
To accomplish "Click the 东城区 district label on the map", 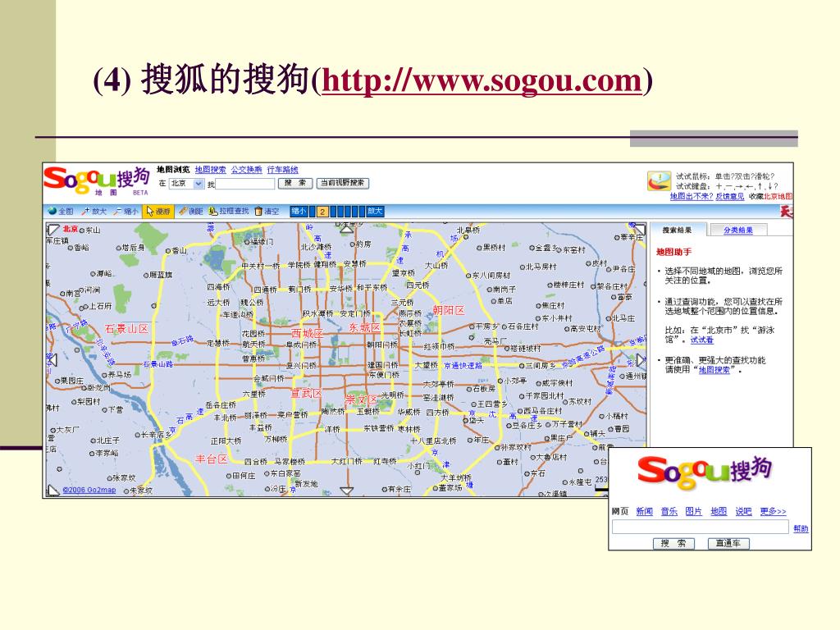I will point(365,327).
